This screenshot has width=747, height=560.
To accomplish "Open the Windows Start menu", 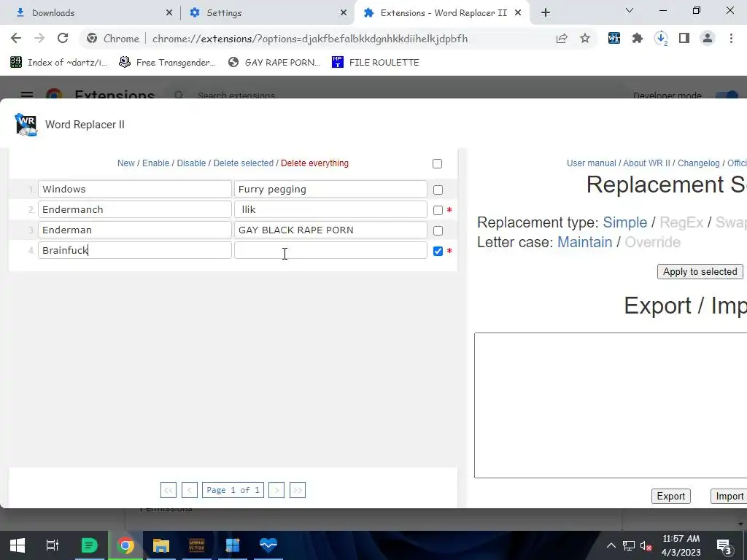I will tap(18, 545).
